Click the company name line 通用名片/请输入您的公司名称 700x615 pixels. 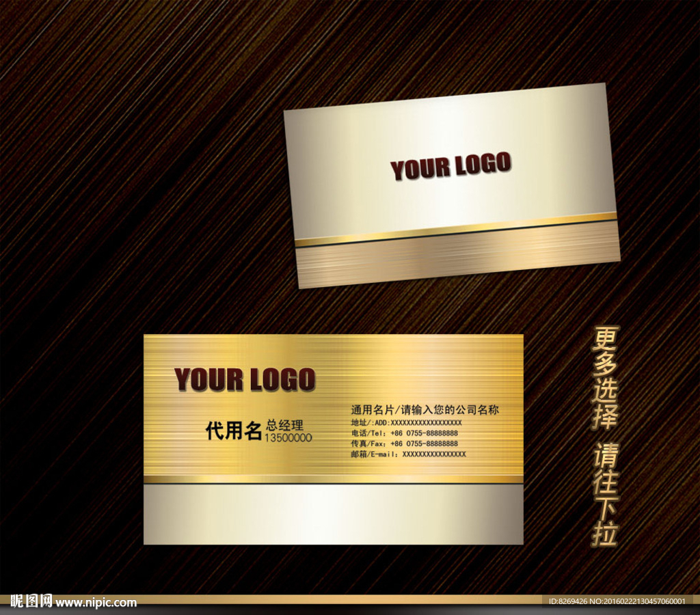(425, 410)
